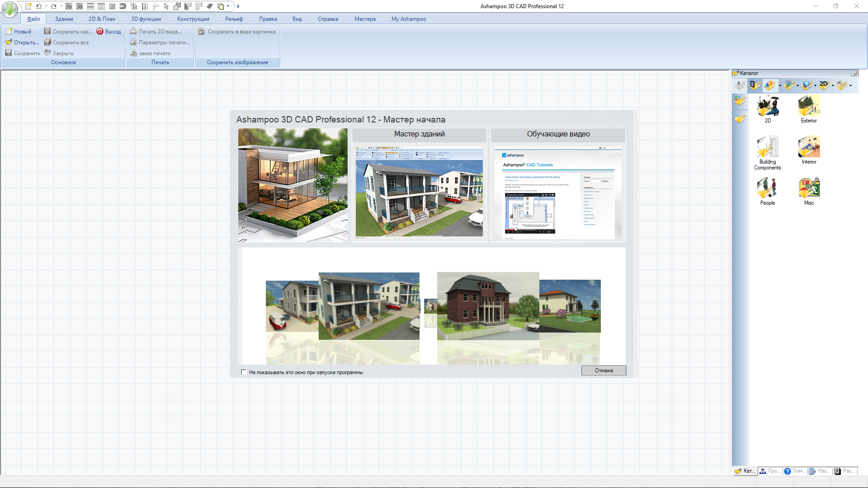Click the red Выход exit icon
Image resolution: width=868 pixels, height=488 pixels.
pos(100,31)
